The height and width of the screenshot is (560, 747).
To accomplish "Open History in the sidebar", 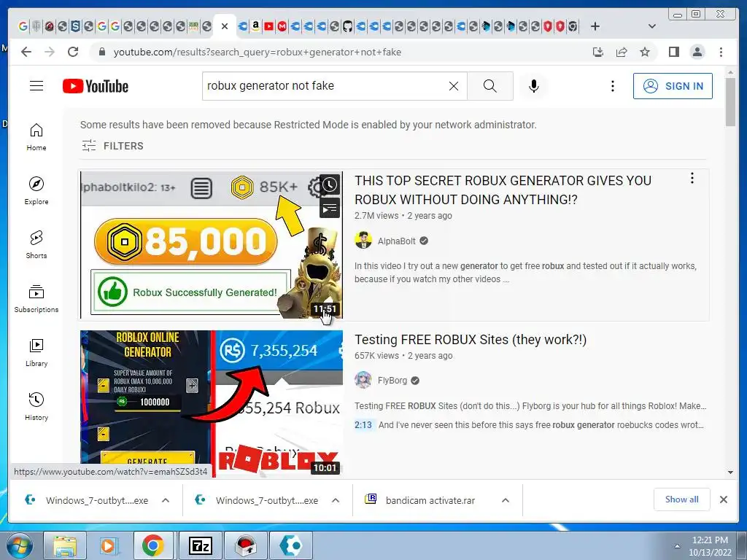I will 36,406.
